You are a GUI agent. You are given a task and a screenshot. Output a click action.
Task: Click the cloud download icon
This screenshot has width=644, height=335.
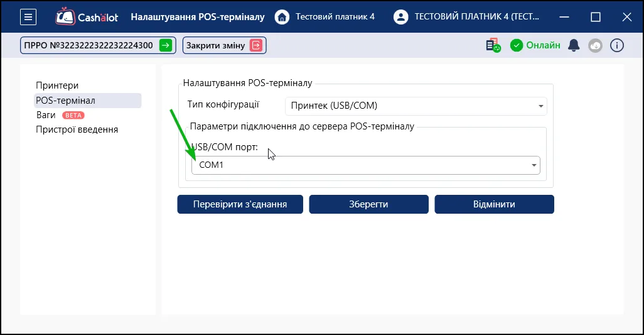(595, 45)
